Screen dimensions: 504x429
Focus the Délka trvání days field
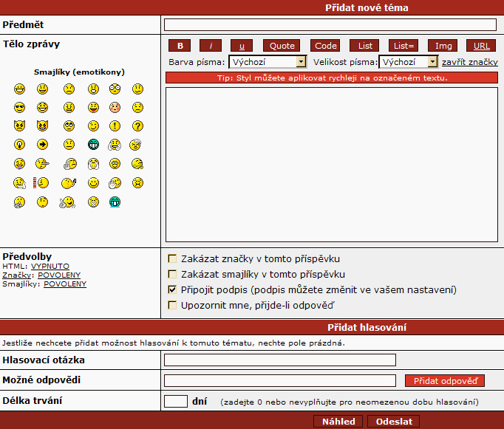pyautogui.click(x=176, y=402)
